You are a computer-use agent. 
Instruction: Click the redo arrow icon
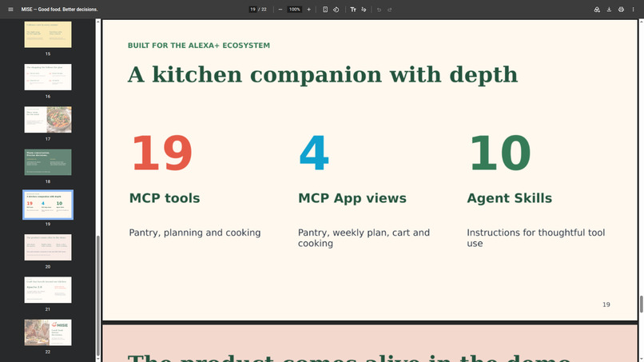[x=390, y=10]
